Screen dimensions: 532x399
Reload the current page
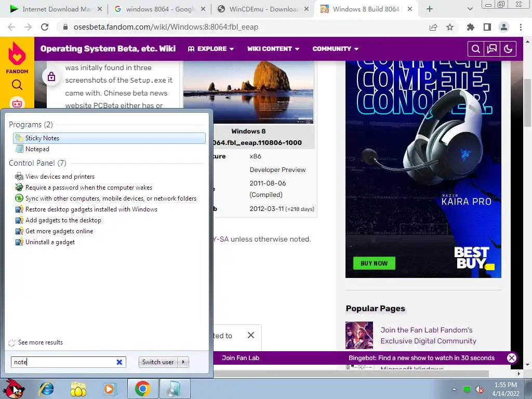coord(45,27)
